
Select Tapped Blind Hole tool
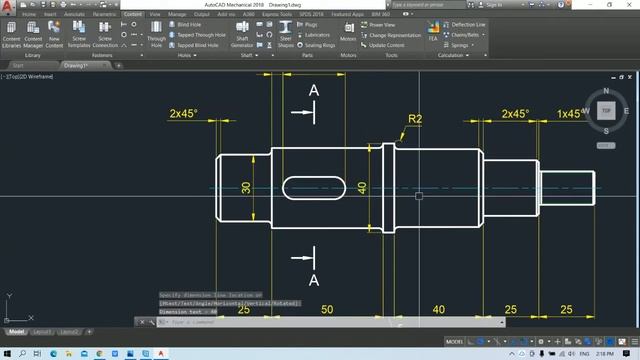click(x=193, y=45)
